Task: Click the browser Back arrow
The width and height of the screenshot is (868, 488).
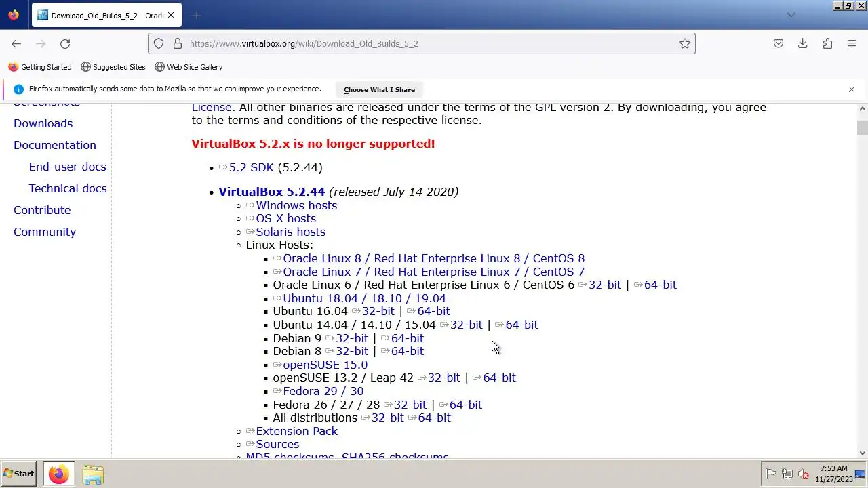Action: click(16, 43)
